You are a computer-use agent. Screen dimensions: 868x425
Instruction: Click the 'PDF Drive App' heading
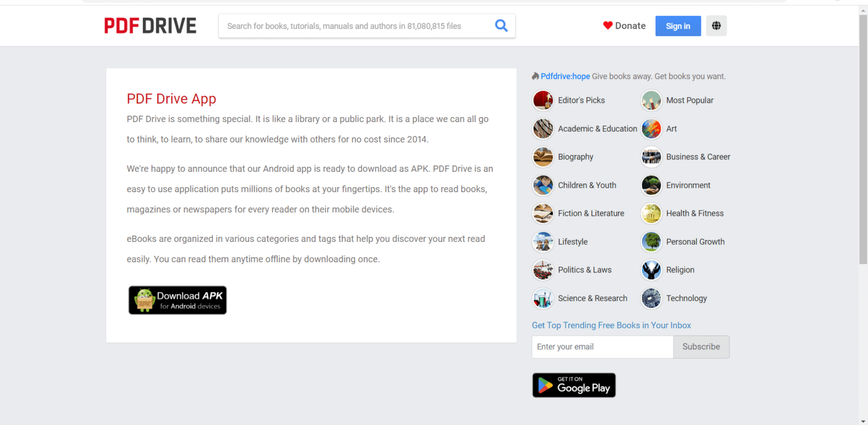tap(171, 99)
